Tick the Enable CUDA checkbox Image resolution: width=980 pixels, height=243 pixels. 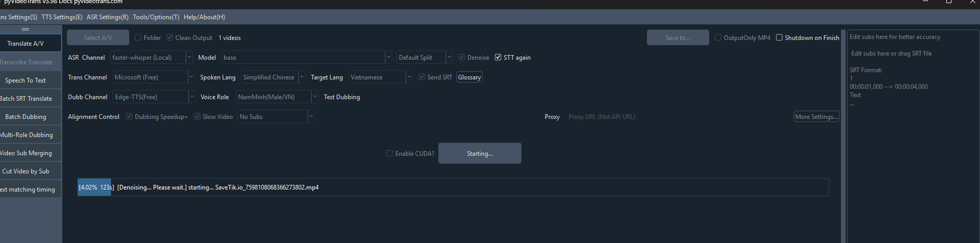(x=390, y=154)
